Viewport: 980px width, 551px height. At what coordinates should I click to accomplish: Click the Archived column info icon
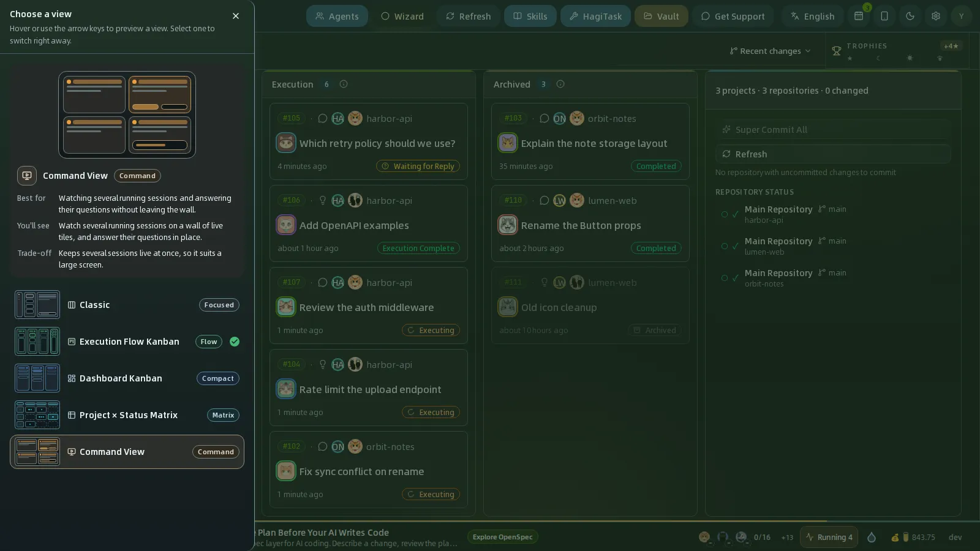coord(560,84)
